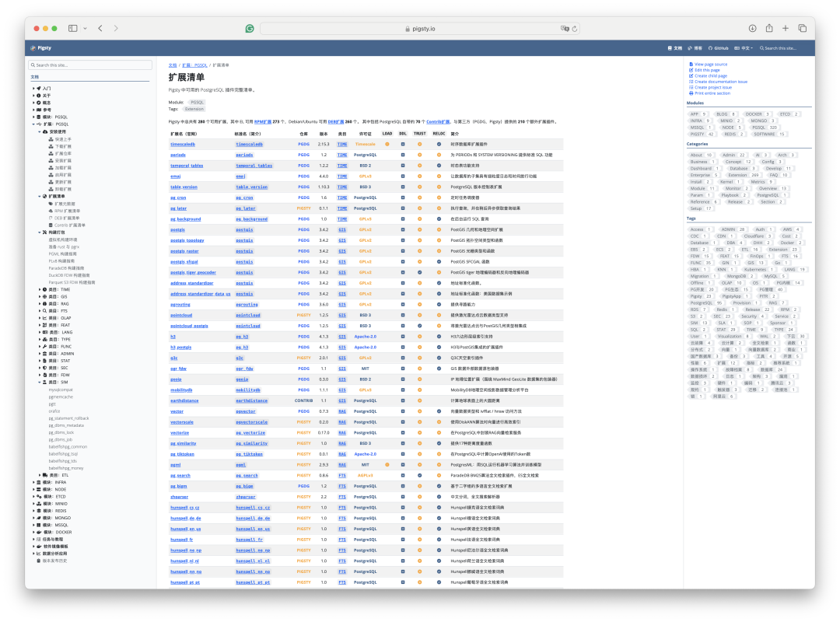Open babelfishpg_money sidebar entry

(66, 468)
